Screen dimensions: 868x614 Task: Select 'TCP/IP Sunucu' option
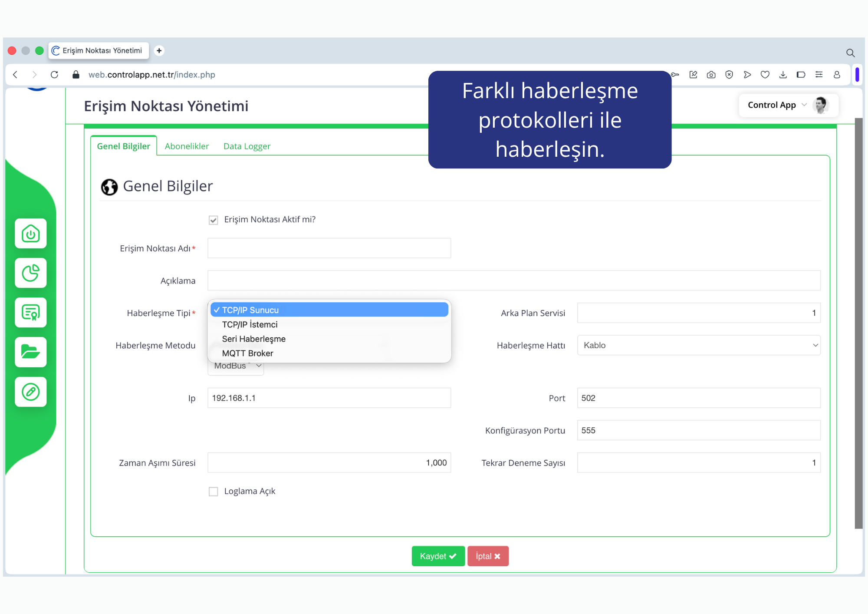pyautogui.click(x=329, y=310)
